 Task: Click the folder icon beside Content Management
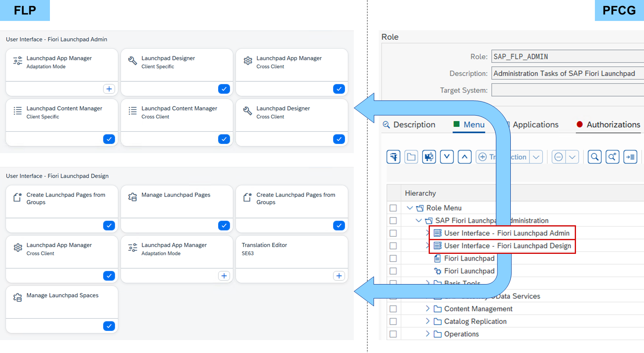(x=438, y=309)
